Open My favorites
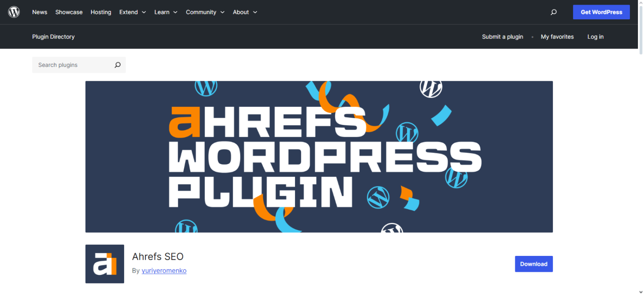The image size is (644, 295). (557, 37)
